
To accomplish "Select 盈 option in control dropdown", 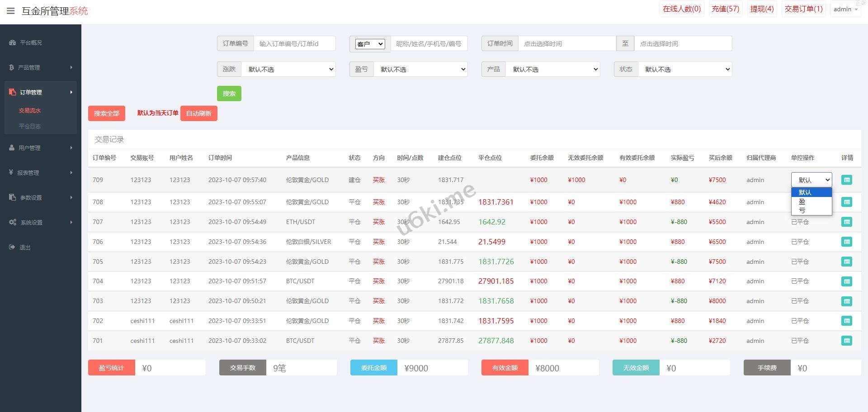I will [802, 202].
